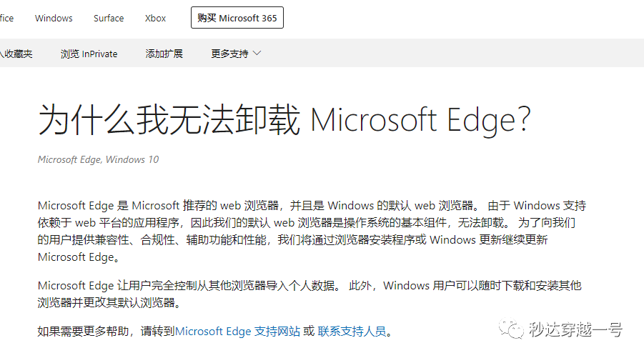Open the Surface navigation link
The image size is (644, 358).
[x=109, y=18]
